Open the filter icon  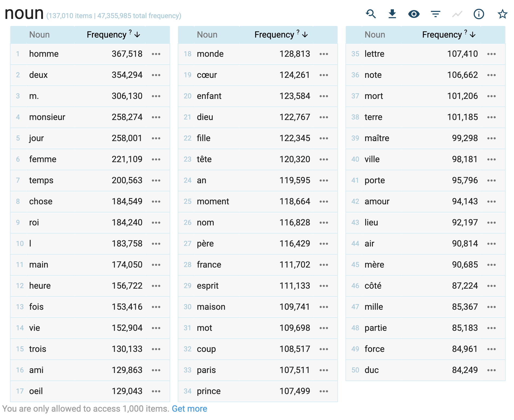pyautogui.click(x=436, y=14)
